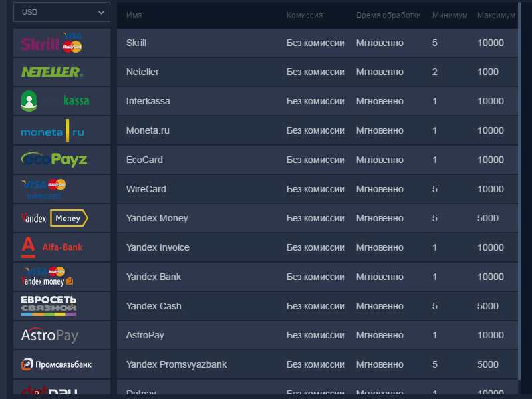Select the AstroPay name in the table

click(145, 335)
